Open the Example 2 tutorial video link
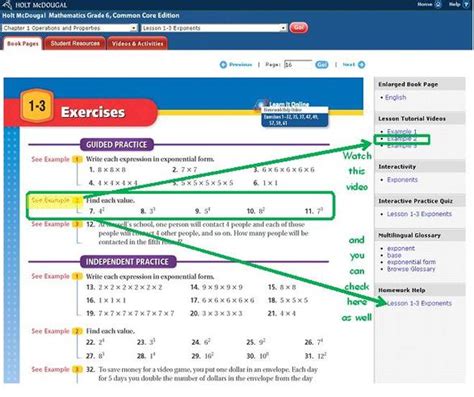Screen dimensions: 474x397 coord(402,139)
